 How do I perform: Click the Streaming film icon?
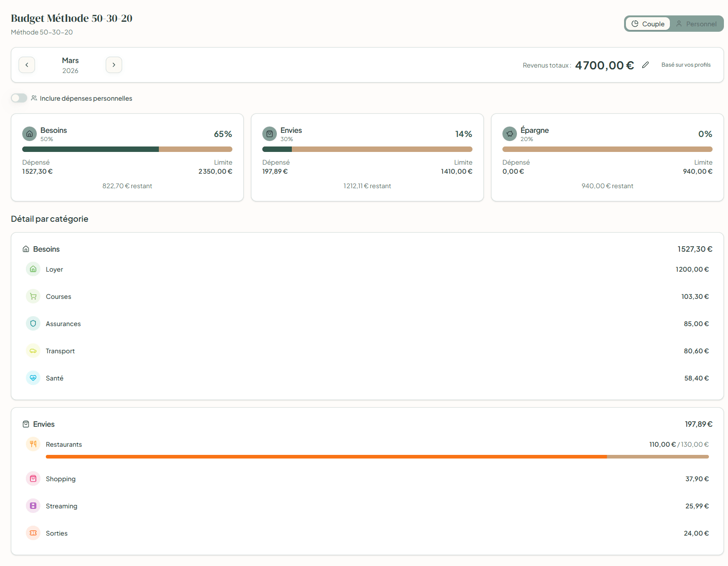[33, 506]
